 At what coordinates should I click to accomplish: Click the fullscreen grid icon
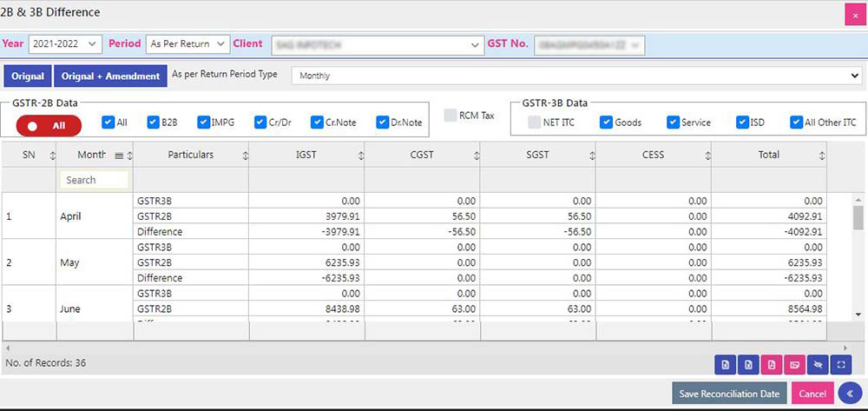[841, 365]
